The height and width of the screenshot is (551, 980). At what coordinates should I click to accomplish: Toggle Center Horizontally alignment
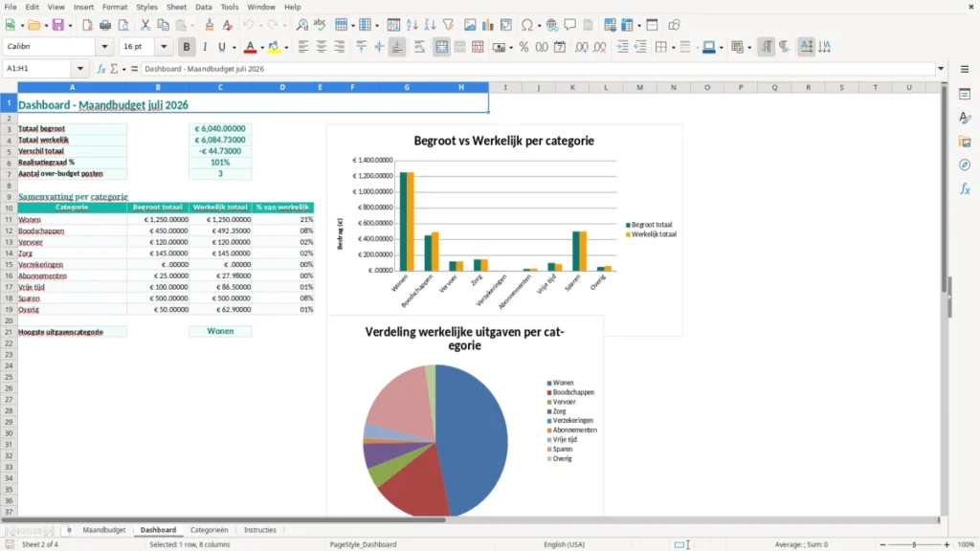coord(322,47)
